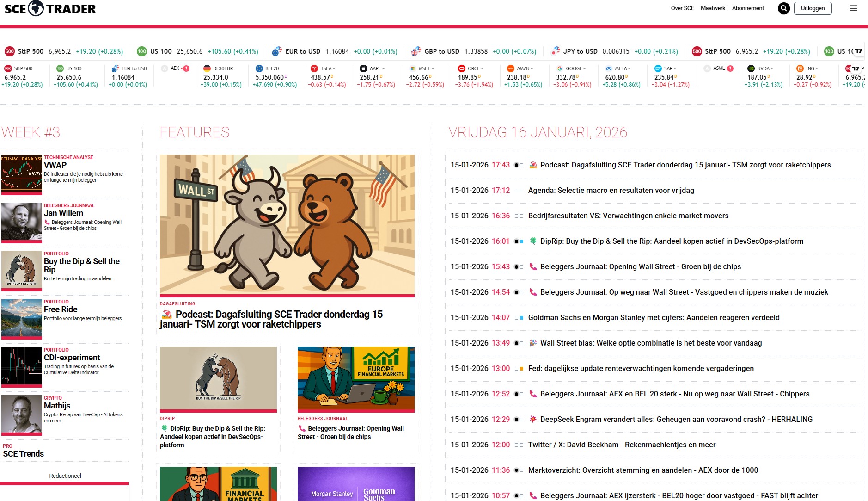Click the META logo in ticker row

609,68
